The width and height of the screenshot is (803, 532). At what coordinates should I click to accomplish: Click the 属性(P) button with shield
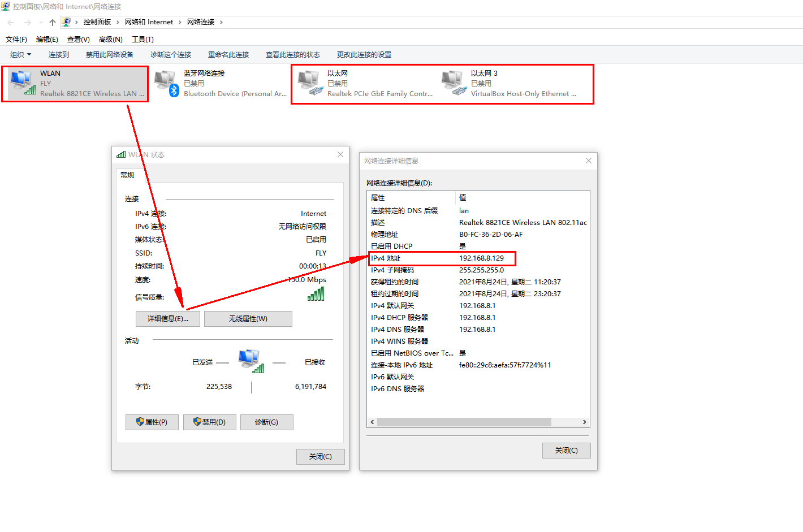pos(152,422)
